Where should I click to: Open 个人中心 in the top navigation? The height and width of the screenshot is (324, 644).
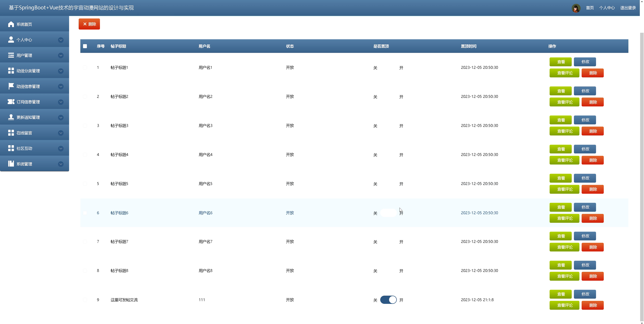click(x=607, y=8)
